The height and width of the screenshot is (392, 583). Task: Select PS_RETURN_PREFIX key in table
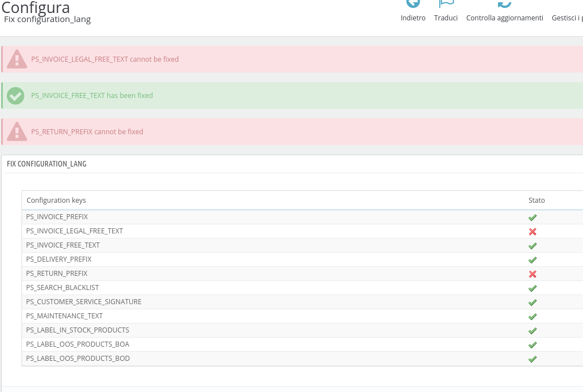pyautogui.click(x=57, y=274)
